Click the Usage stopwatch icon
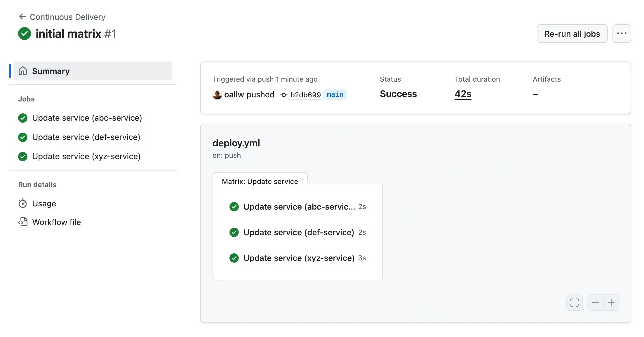This screenshot has width=644, height=337. 23,203
